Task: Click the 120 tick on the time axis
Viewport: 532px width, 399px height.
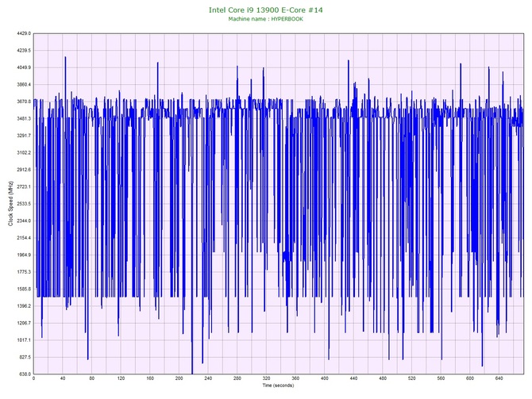Action: 121,378
